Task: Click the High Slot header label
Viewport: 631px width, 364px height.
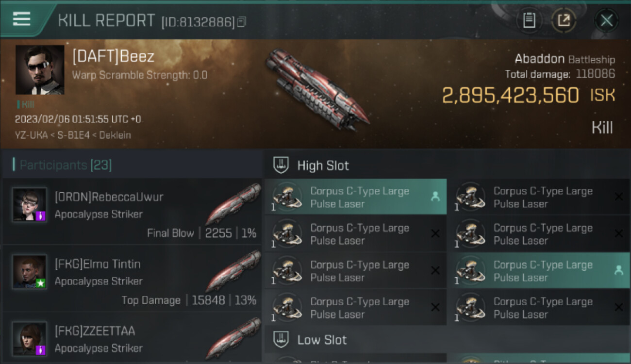Action: pos(323,165)
